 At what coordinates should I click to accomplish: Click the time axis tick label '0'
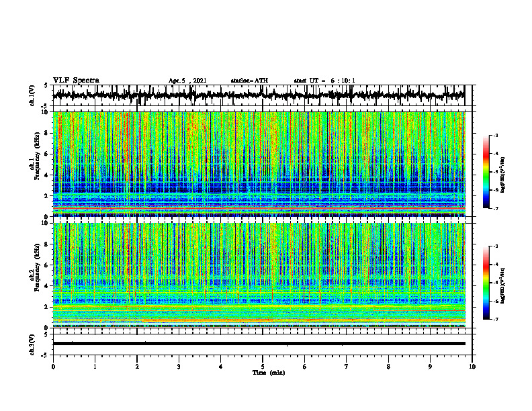click(x=53, y=367)
